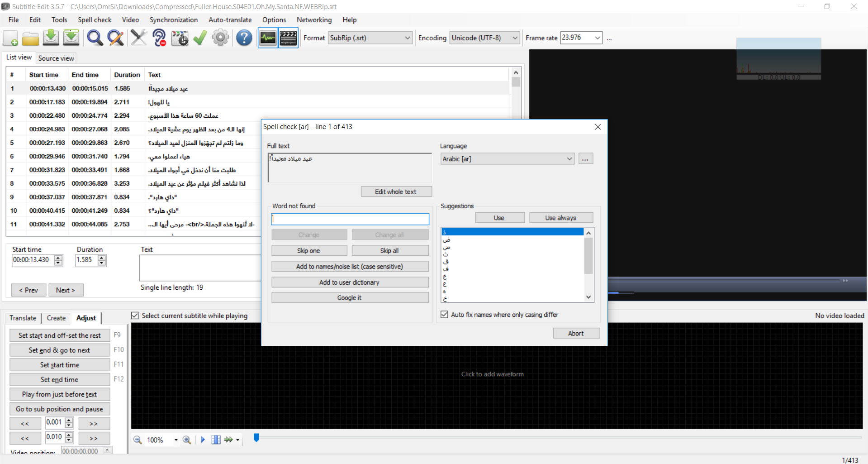Click zoom in waveform icon
868x464 pixels.
(186, 440)
